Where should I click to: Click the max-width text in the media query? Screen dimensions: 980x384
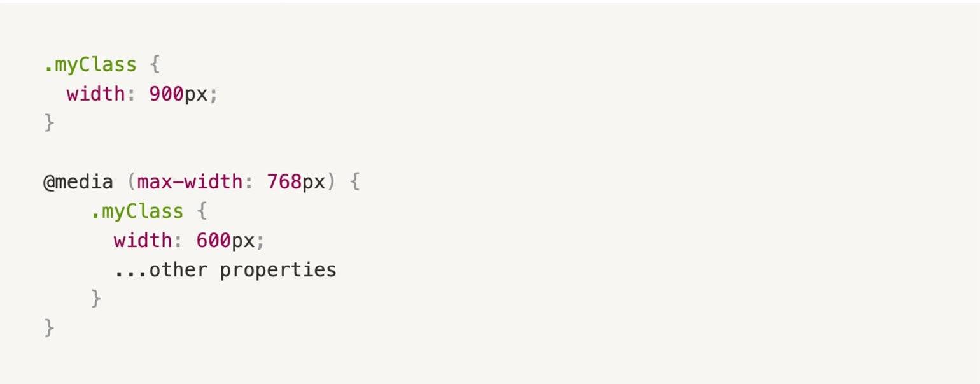pos(190,182)
